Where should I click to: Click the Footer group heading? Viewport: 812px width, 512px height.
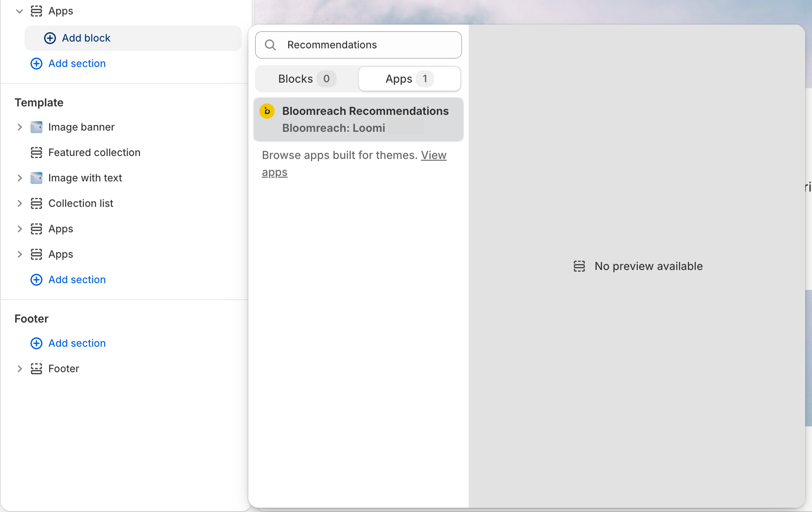click(31, 319)
